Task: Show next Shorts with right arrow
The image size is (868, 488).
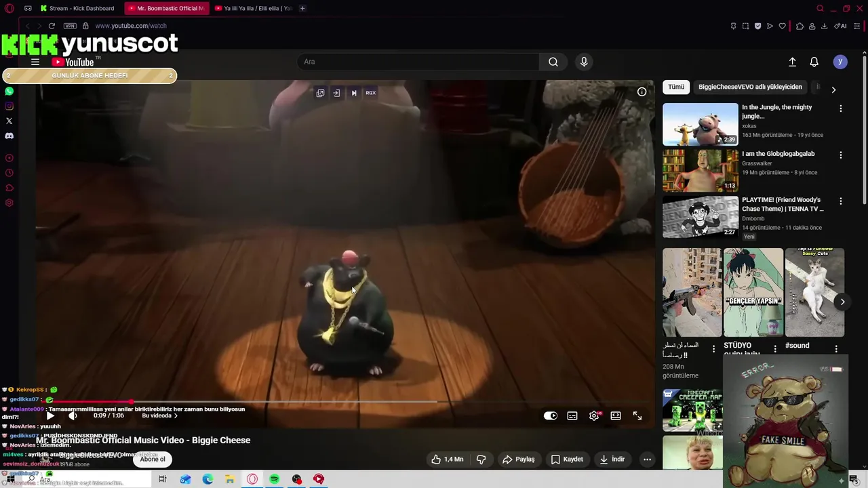Action: pyautogui.click(x=842, y=302)
